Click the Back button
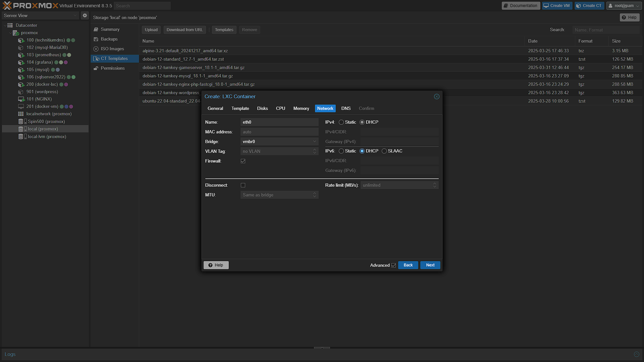The height and width of the screenshot is (362, 644). tap(408, 265)
